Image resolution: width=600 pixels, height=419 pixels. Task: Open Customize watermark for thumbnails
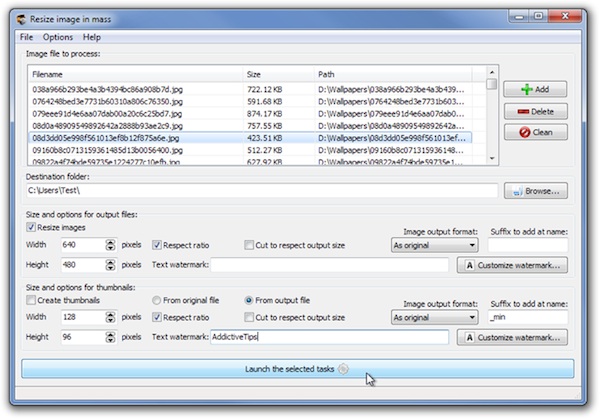pos(514,338)
